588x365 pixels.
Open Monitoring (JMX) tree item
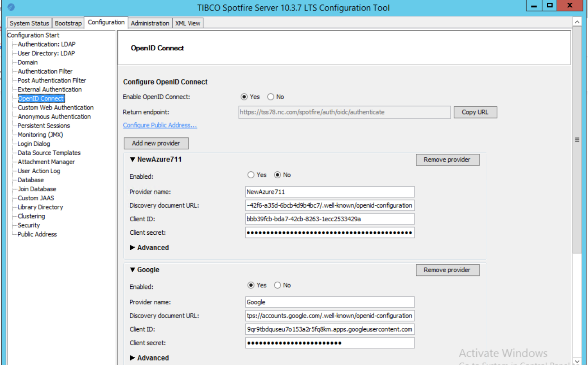click(40, 135)
